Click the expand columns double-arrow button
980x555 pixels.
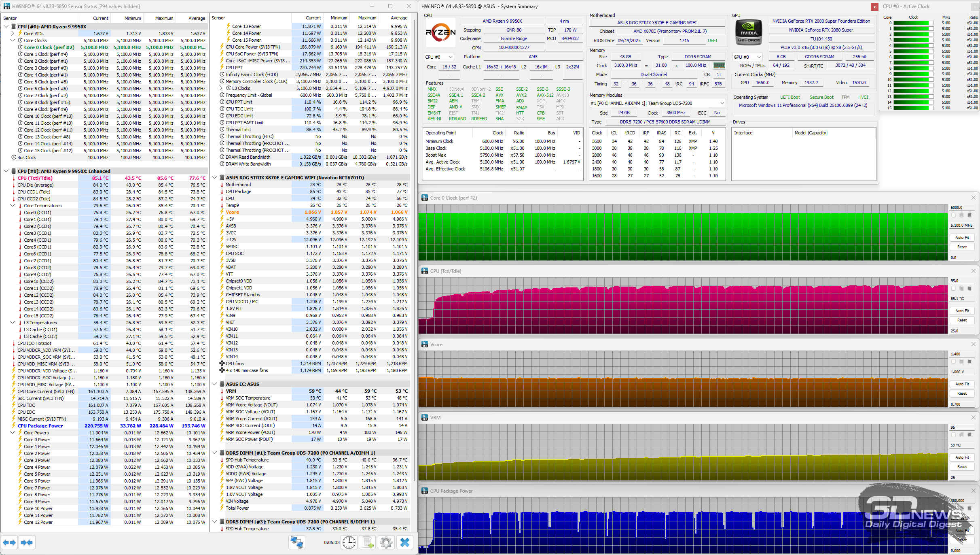[x=9, y=542]
